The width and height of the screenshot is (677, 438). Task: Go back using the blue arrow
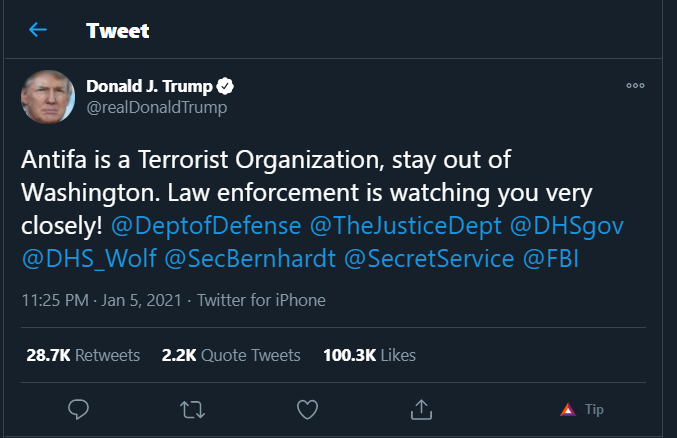[x=38, y=30]
